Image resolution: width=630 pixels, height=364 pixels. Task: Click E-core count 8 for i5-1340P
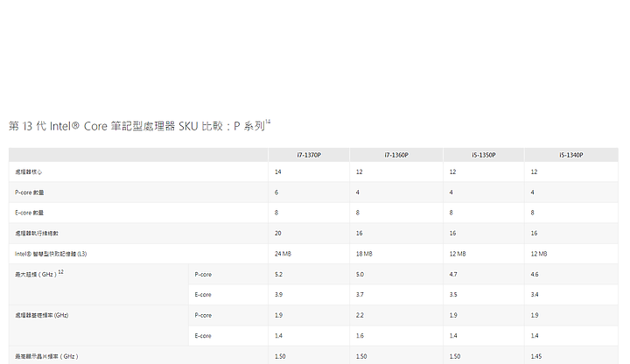tap(532, 213)
